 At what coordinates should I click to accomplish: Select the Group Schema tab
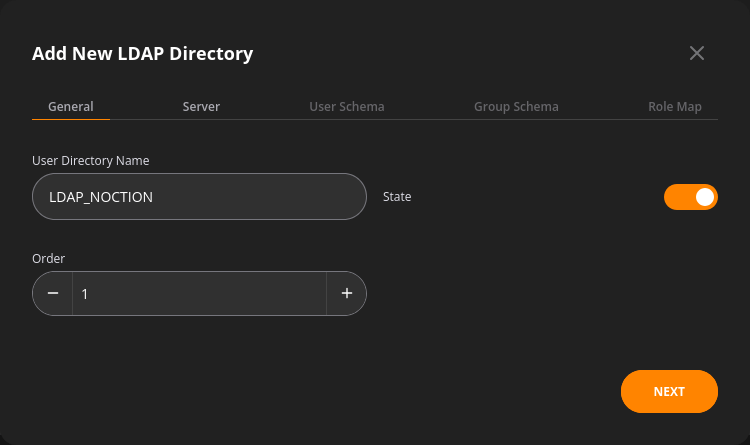516,106
